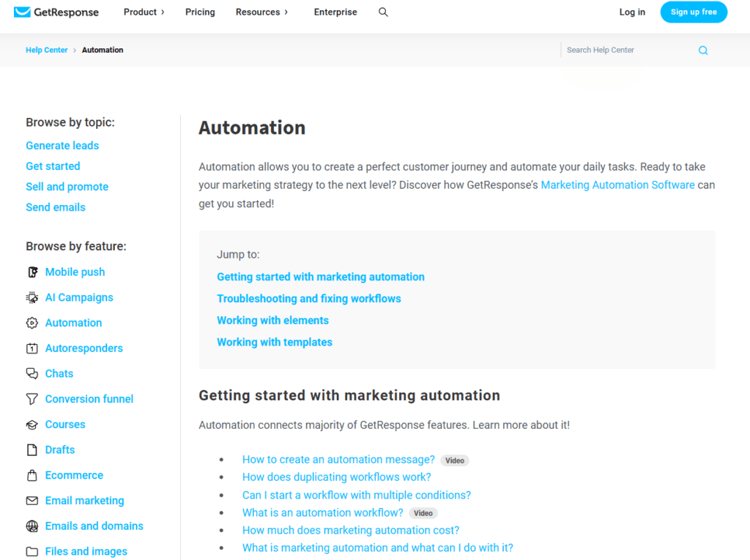
Task: Open the Mobile push feature link
Action: 75,272
